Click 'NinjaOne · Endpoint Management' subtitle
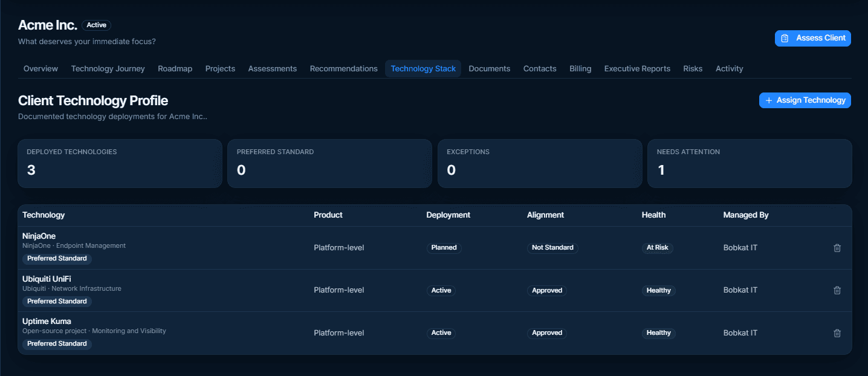The image size is (868, 376). pos(74,246)
